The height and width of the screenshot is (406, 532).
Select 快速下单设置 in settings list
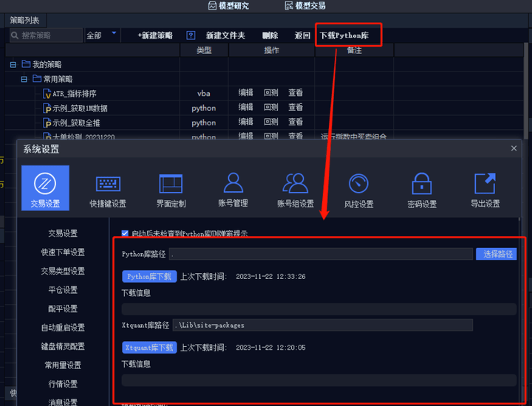click(63, 252)
